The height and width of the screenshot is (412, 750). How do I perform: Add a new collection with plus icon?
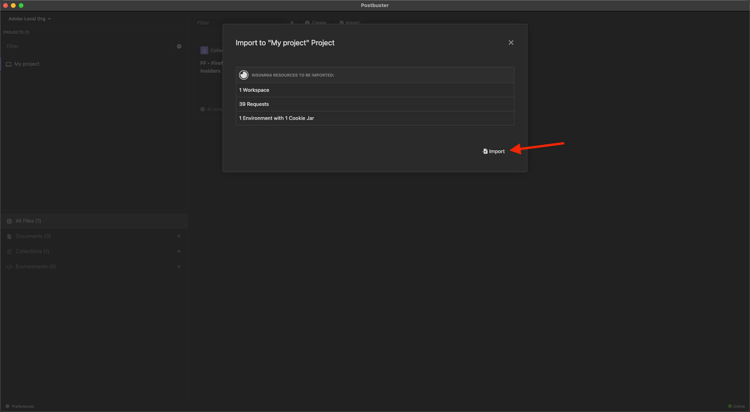tap(179, 251)
